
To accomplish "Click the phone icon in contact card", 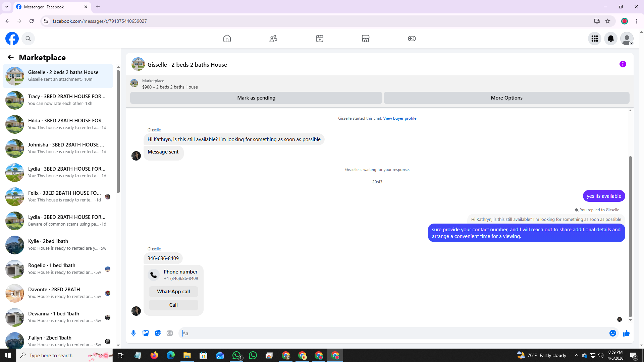I will click(x=154, y=275).
